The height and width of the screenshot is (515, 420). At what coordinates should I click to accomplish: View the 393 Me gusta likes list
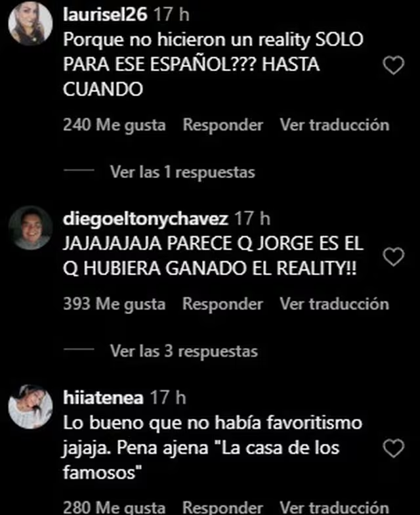pyautogui.click(x=114, y=304)
